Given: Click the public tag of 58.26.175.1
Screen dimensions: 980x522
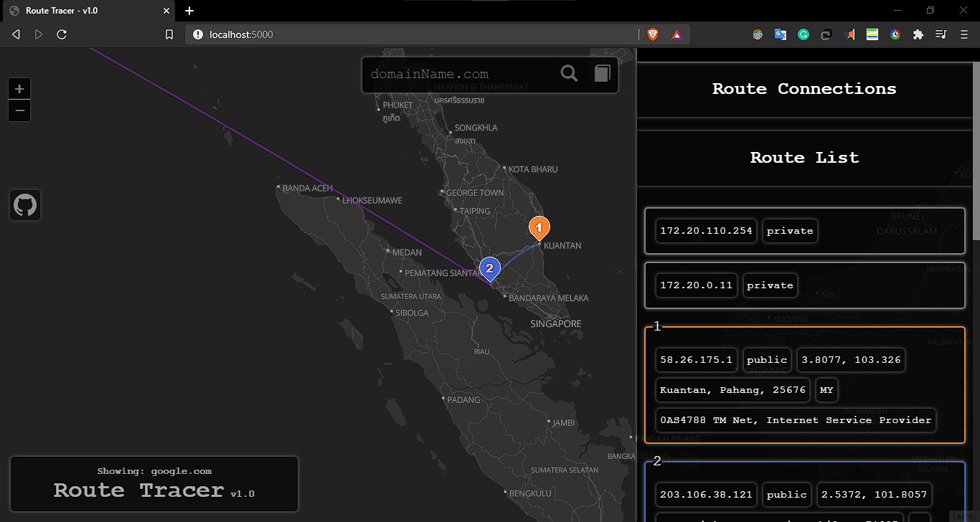Looking at the screenshot, I should 767,360.
